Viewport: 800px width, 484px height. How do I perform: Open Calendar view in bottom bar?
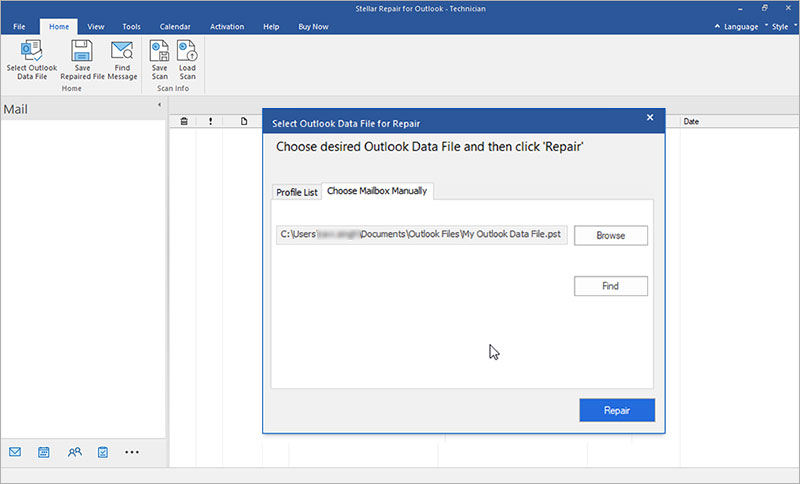coord(44,452)
